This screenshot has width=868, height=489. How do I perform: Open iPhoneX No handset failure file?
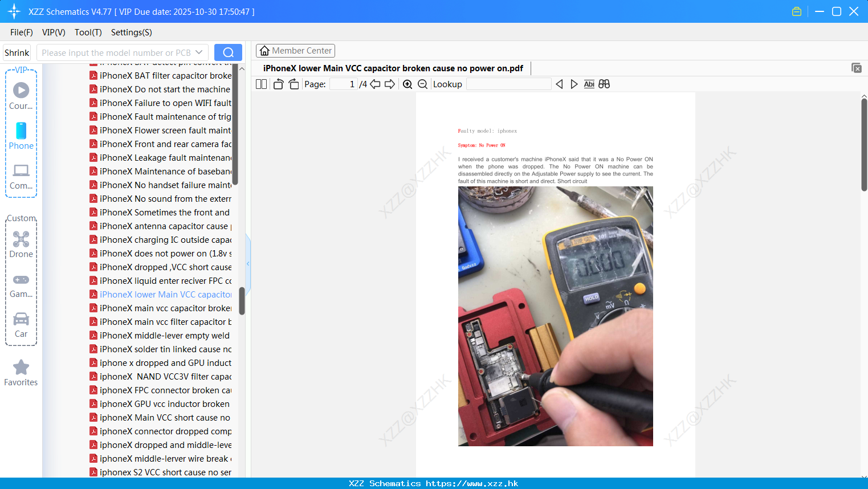click(161, 185)
